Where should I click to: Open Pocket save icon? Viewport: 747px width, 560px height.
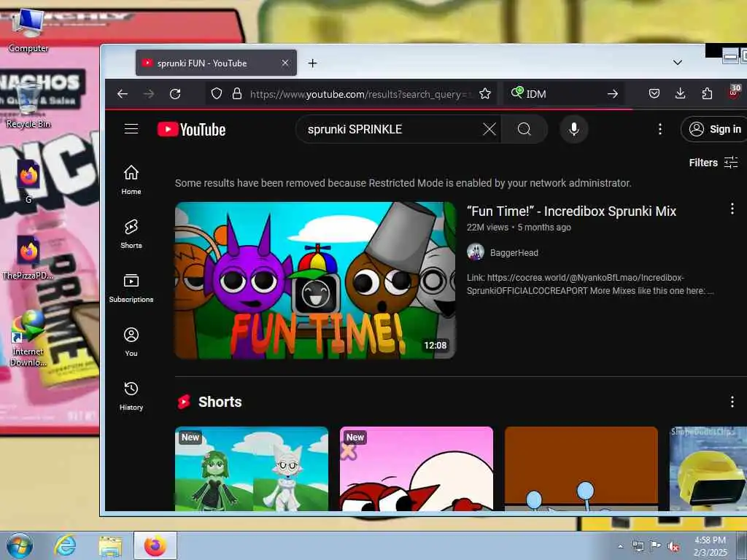click(654, 94)
